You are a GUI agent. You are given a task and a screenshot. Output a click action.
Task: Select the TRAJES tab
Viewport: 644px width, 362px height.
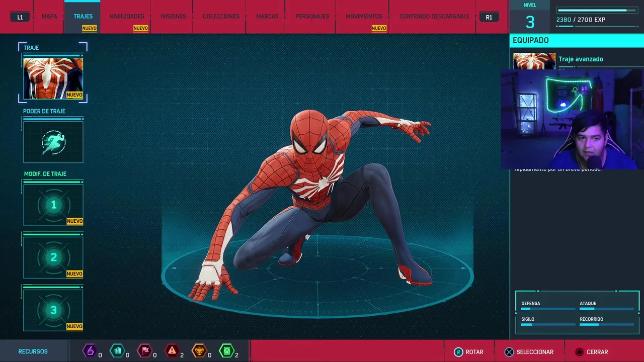83,17
